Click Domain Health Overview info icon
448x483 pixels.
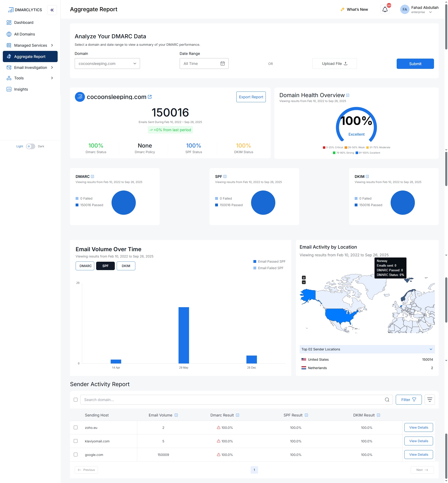[348, 95]
